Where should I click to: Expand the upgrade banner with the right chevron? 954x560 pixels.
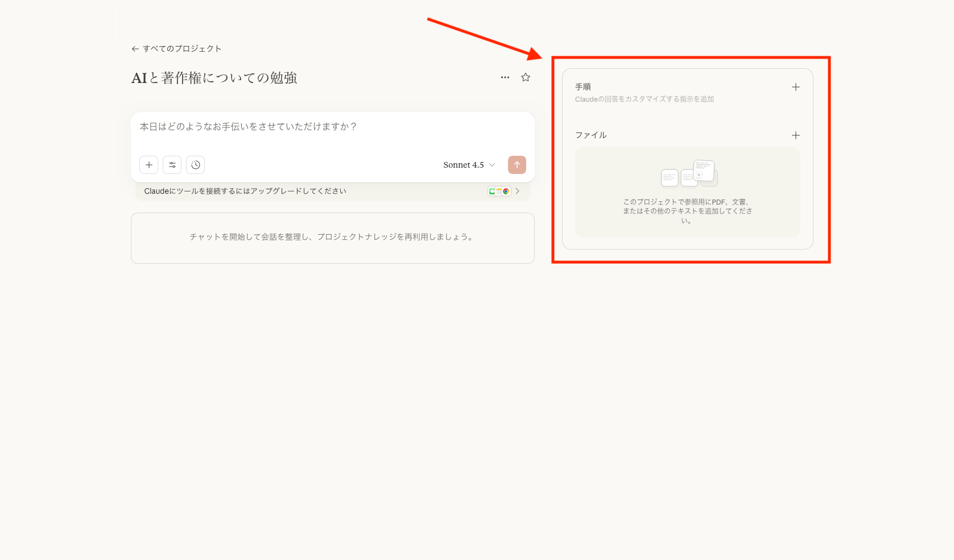click(517, 191)
